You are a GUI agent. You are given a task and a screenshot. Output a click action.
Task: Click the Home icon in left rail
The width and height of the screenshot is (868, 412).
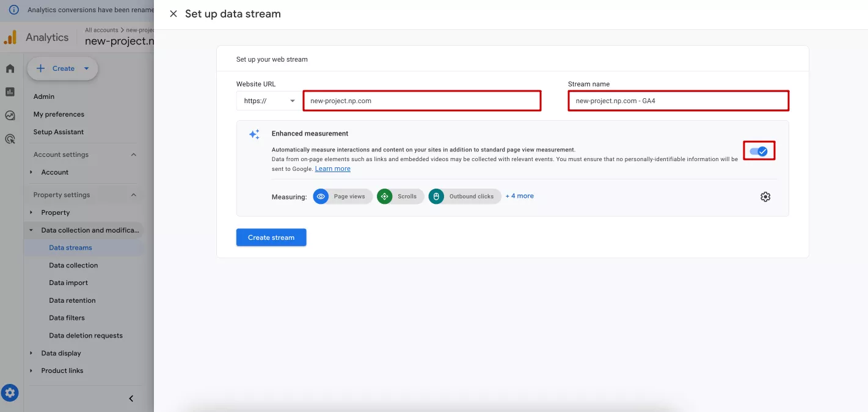10,68
